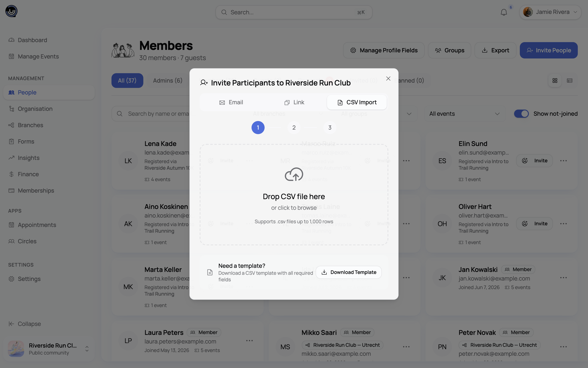Click the Finance dollar icon
Image resolution: width=588 pixels, height=368 pixels.
(x=11, y=174)
